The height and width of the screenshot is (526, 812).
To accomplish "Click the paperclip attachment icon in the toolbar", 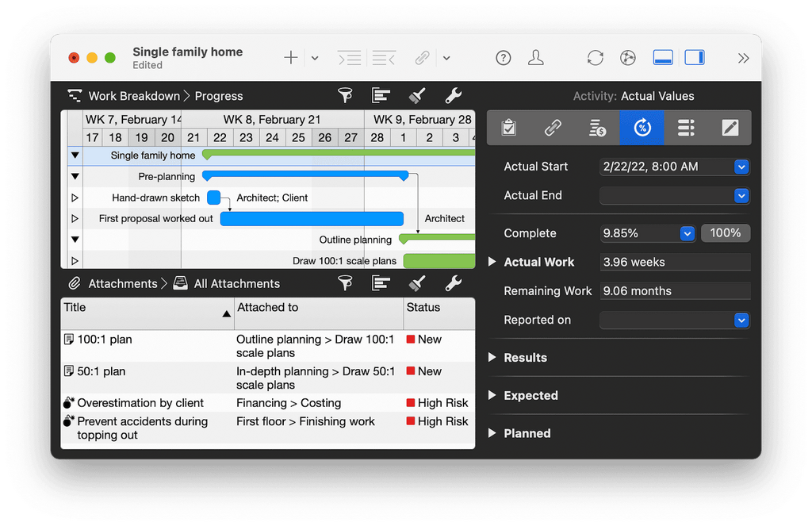I will [422, 57].
